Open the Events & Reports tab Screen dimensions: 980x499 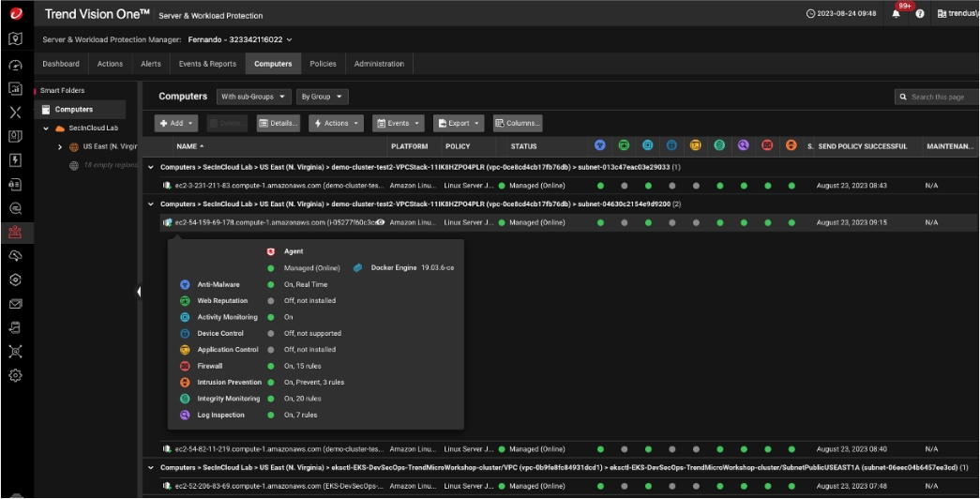[207, 64]
